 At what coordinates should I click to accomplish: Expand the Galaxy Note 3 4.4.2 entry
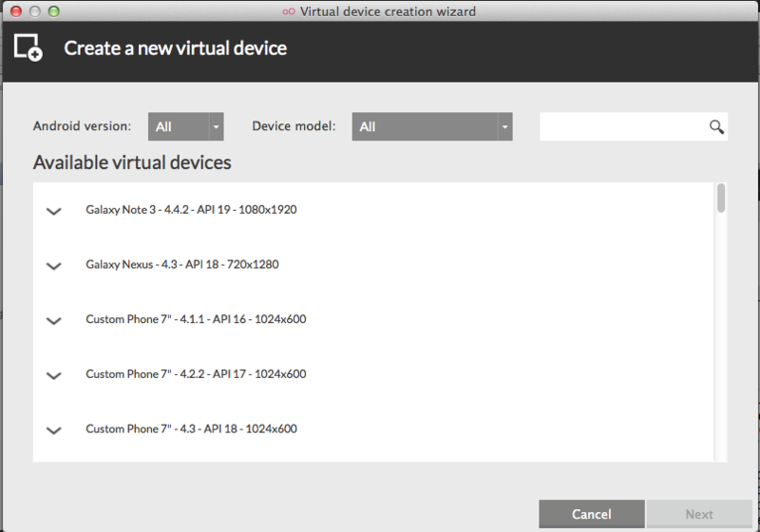click(x=54, y=211)
